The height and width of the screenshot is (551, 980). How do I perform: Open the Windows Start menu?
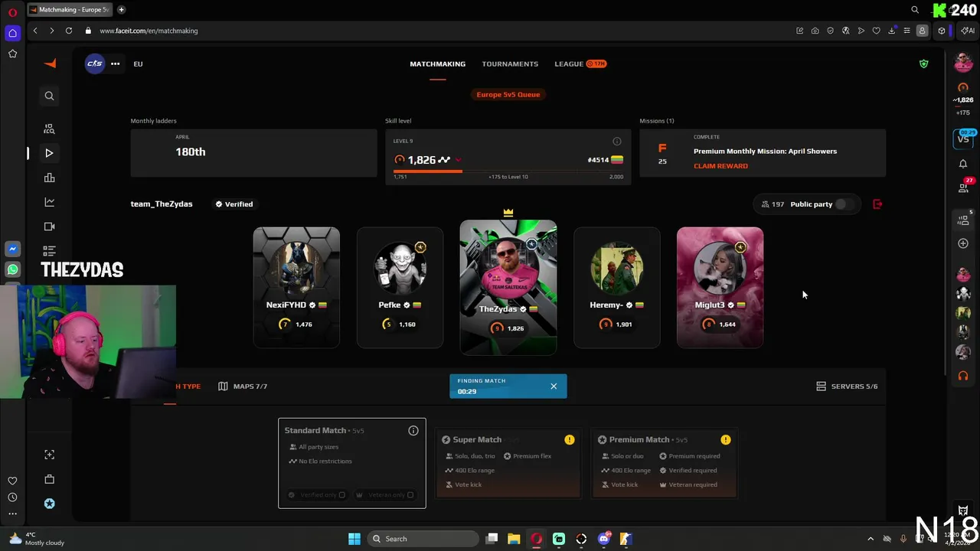(354, 539)
